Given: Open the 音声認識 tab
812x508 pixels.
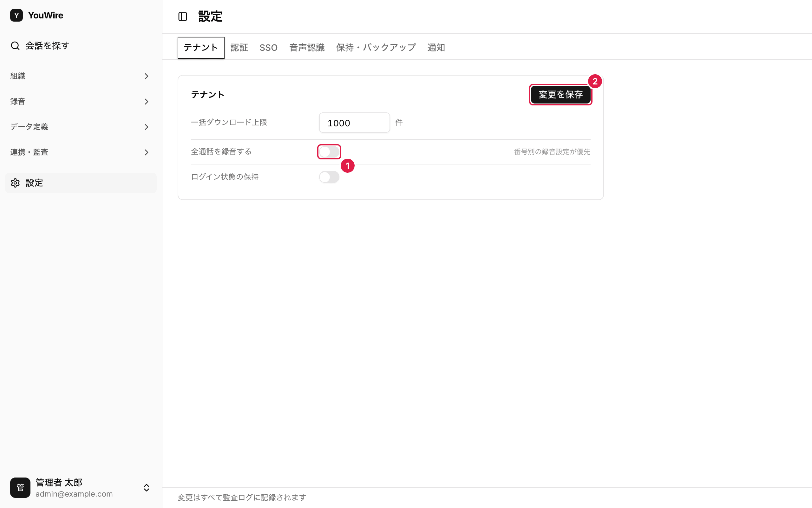Looking at the screenshot, I should point(307,48).
